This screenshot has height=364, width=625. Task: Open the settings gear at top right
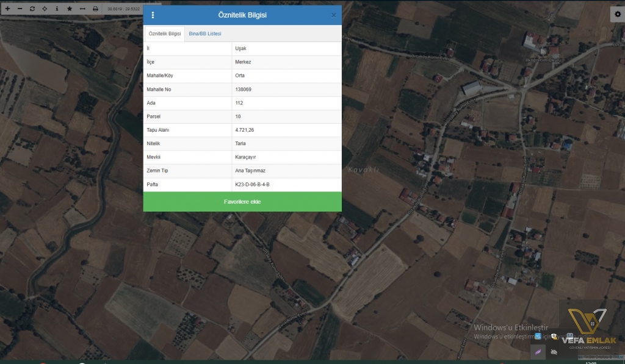point(617,14)
